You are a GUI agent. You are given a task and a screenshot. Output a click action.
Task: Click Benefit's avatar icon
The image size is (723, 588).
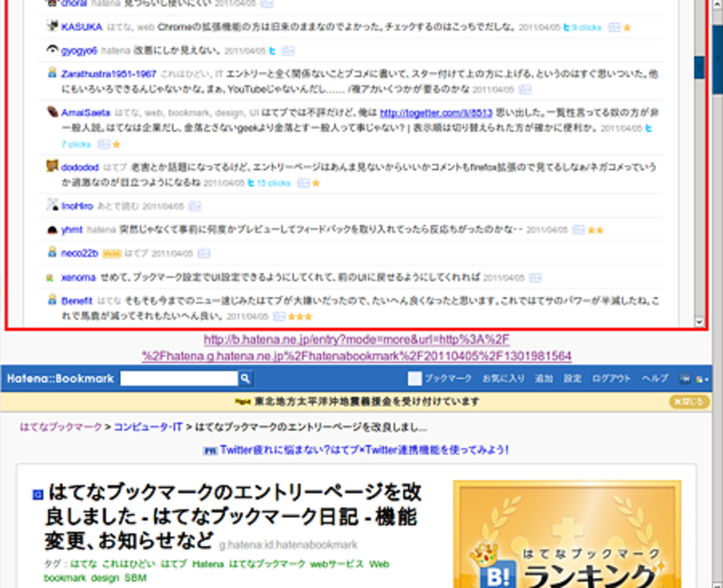click(x=52, y=300)
